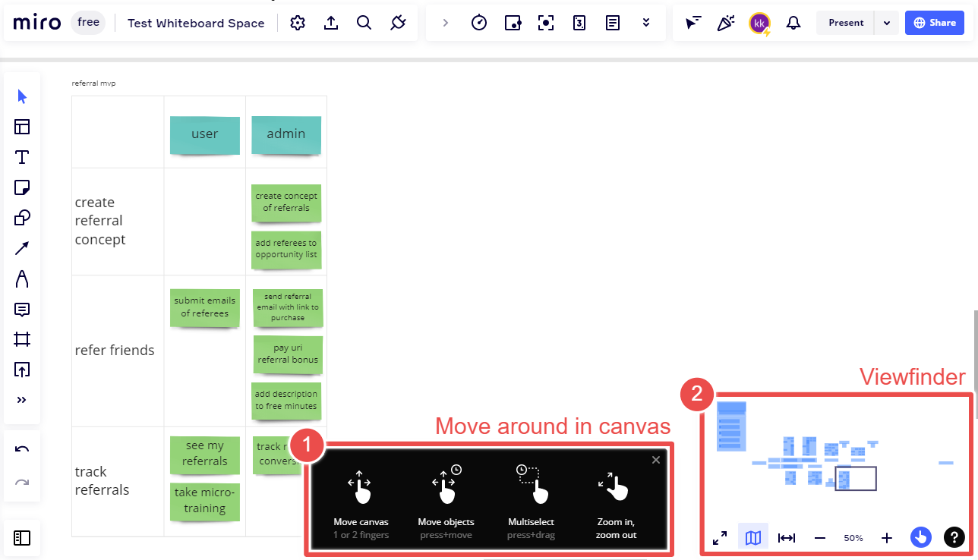The height and width of the screenshot is (560, 978).
Task: Select the admin sticky note
Action: tap(286, 134)
